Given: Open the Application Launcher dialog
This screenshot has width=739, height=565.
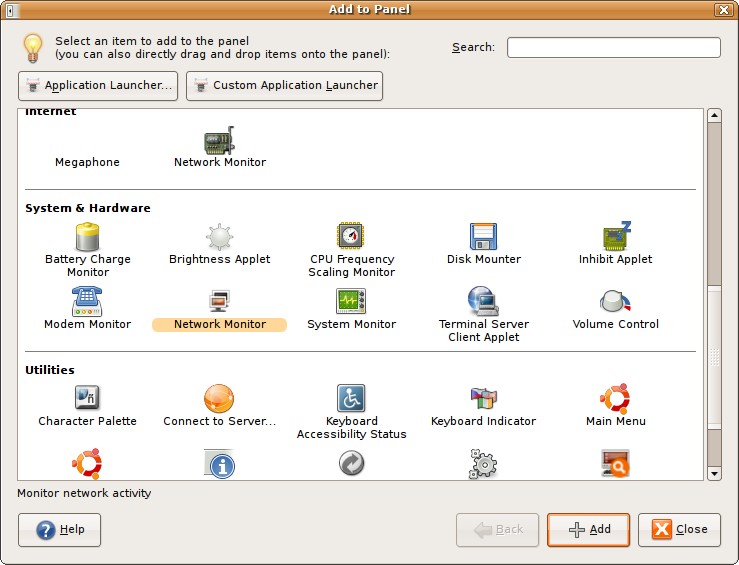Looking at the screenshot, I should pos(98,86).
